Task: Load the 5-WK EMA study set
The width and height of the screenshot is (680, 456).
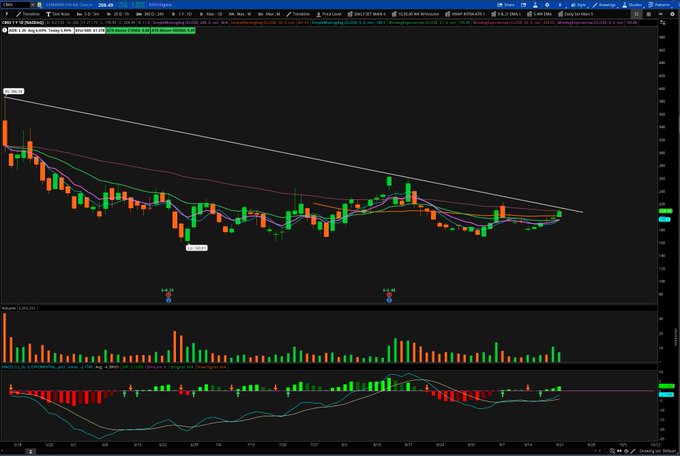Action: 539,14
